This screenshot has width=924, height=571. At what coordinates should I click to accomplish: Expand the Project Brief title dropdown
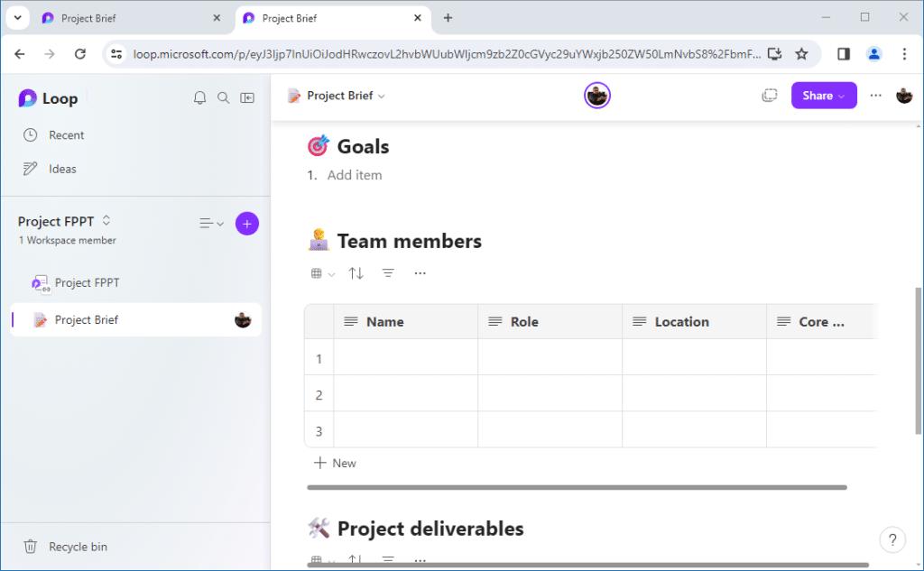coord(381,96)
